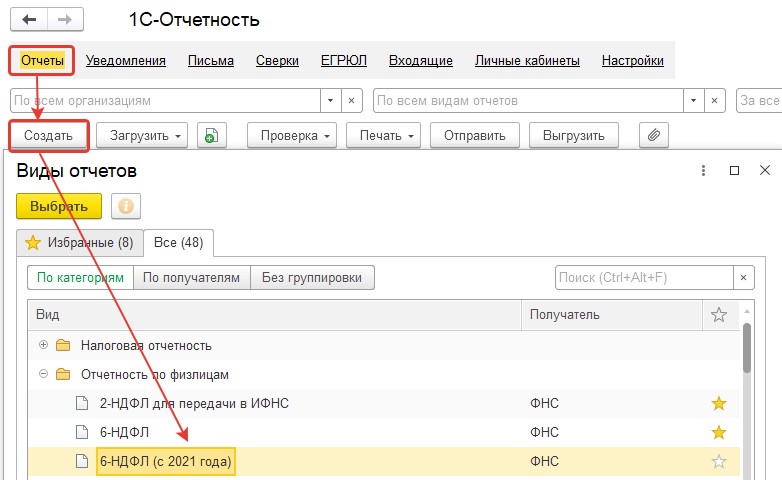Expand the report types filter dropdown
The image size is (782, 480).
click(693, 101)
